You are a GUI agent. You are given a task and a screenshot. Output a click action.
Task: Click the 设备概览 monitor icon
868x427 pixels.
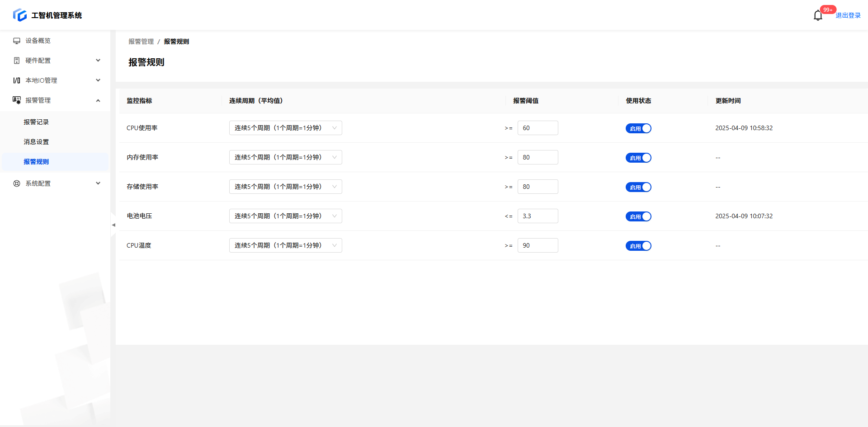(17, 41)
